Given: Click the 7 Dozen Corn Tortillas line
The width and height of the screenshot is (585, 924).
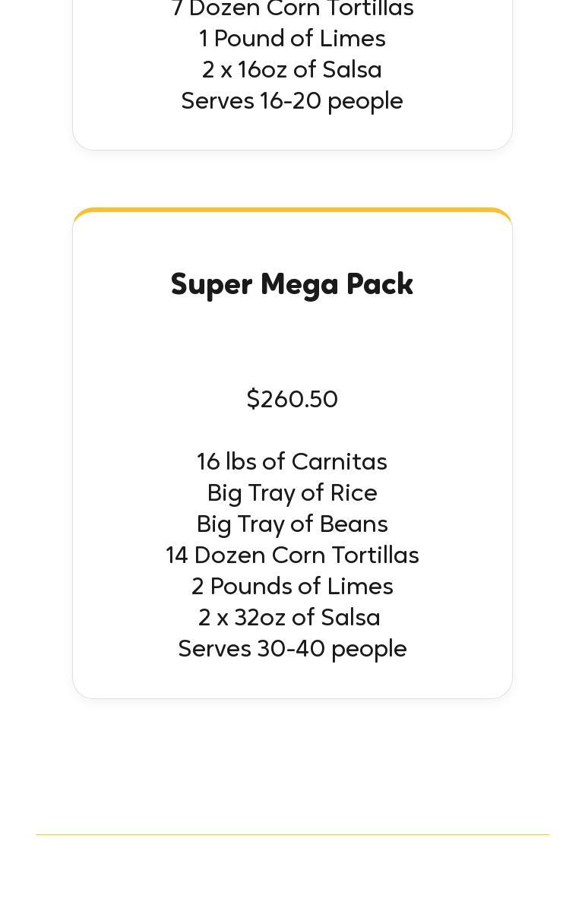Looking at the screenshot, I should 292,9.
